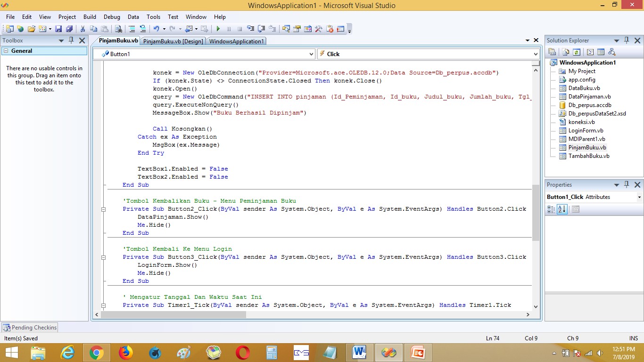This screenshot has height=362, width=644.
Task: Open Firefox from the taskbar
Action: coord(125,353)
